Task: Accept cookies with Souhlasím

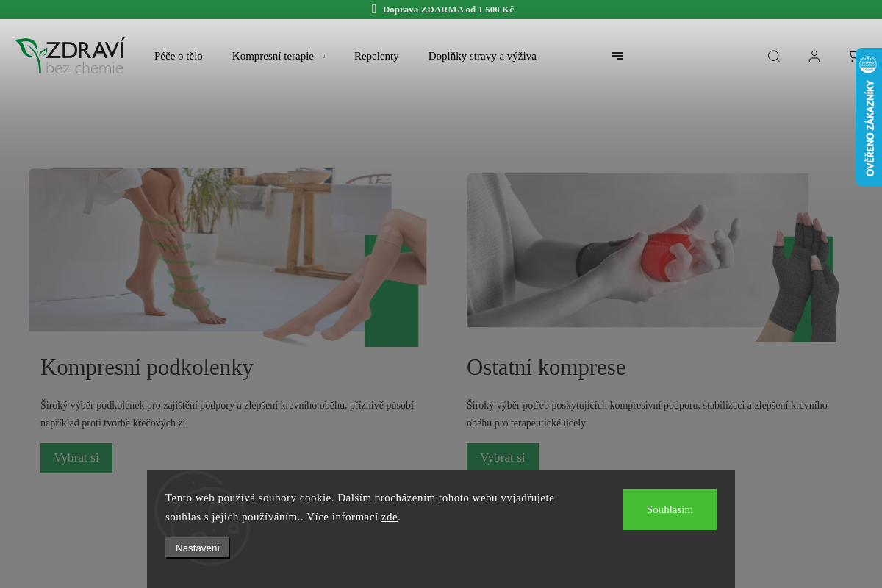Action: coord(670,509)
